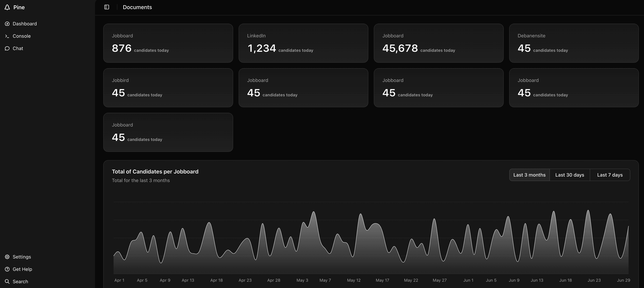
Task: Click the Dashboard gauge icon
Action: pos(7,24)
